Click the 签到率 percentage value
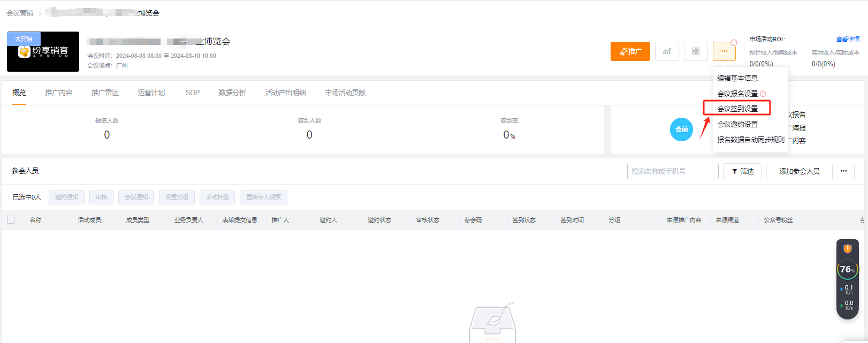 click(x=509, y=135)
